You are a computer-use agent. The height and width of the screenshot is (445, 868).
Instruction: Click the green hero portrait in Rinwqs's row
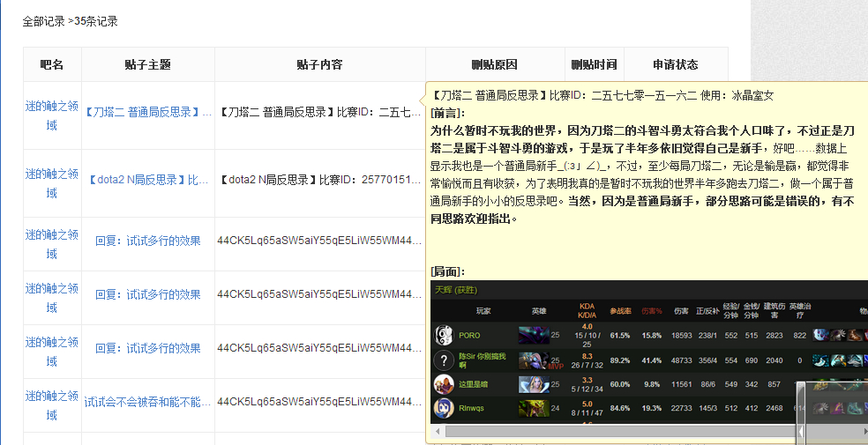(x=534, y=408)
